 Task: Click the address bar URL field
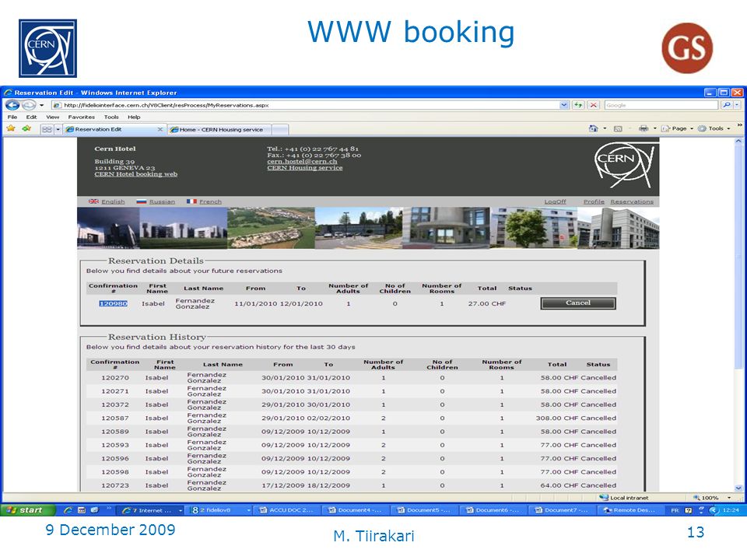[305, 105]
